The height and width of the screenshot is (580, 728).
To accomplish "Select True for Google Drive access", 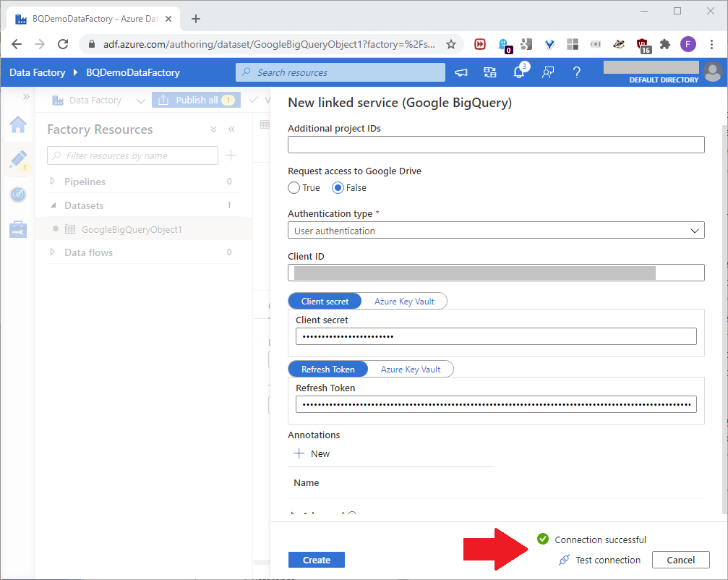I will [x=294, y=188].
